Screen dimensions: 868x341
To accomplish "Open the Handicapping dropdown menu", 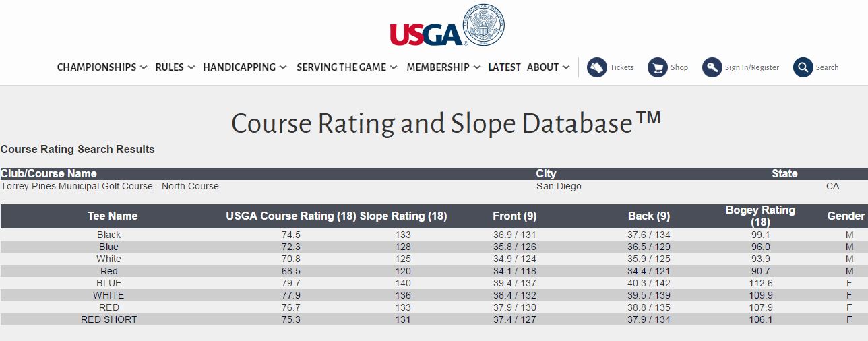I will (x=245, y=67).
